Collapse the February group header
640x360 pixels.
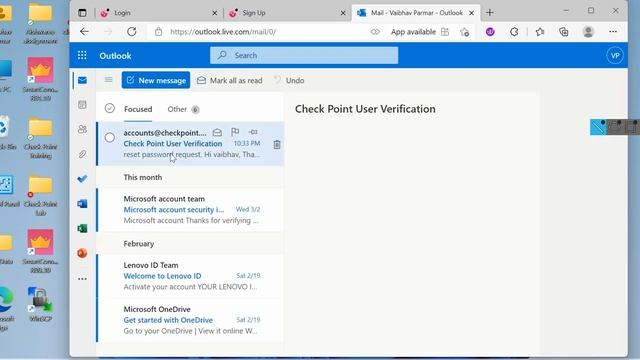pos(139,244)
